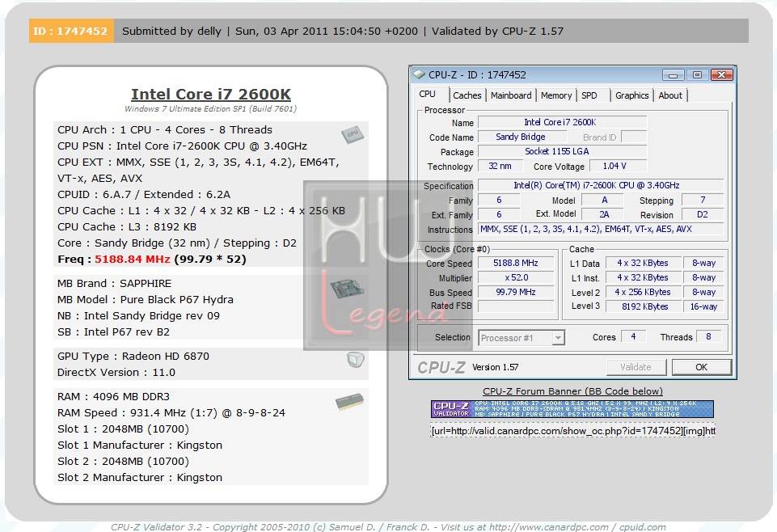The width and height of the screenshot is (777, 532).
Task: Close the CPU-Z window
Action: click(x=721, y=75)
